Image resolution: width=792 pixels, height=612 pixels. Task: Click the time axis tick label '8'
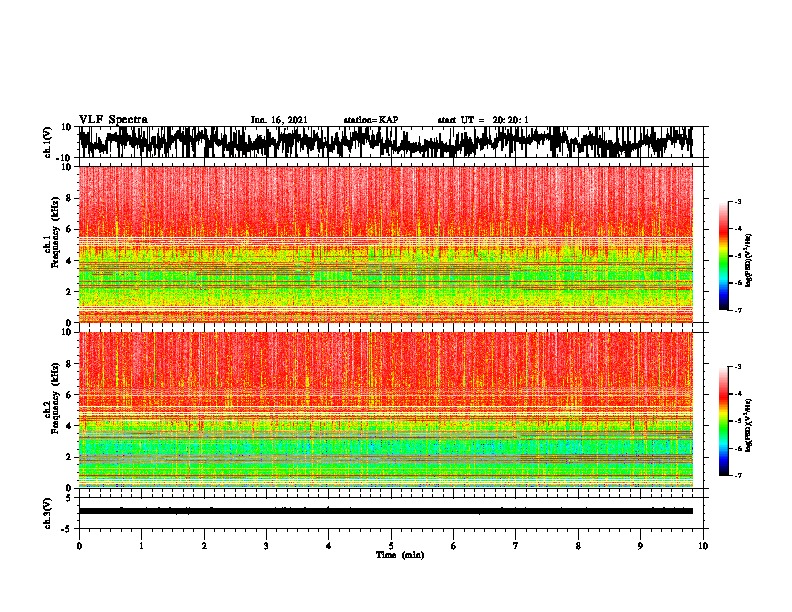pyautogui.click(x=578, y=546)
